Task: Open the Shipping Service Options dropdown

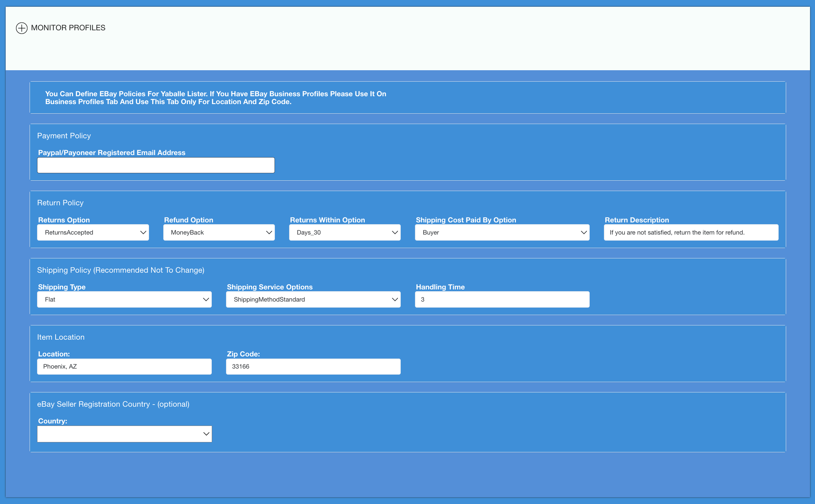Action: (x=313, y=299)
